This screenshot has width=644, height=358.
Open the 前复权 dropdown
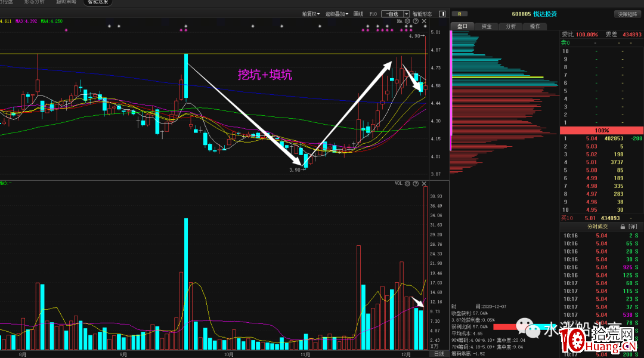coord(311,14)
